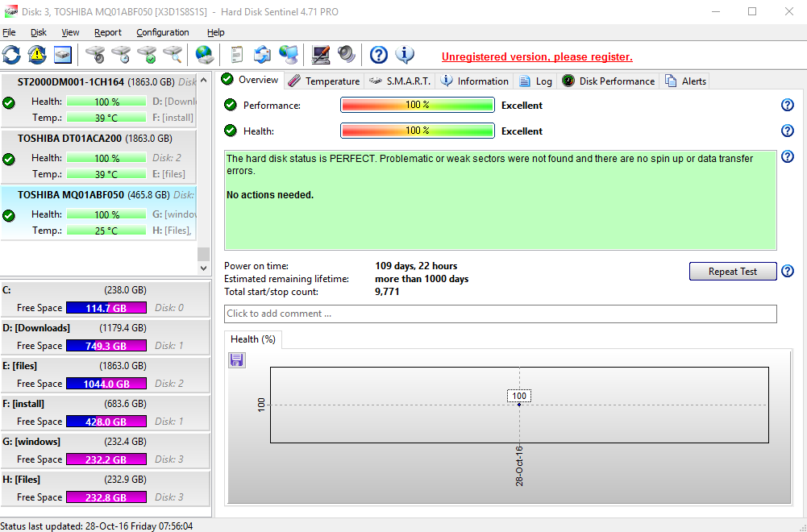Open the Disk Performance tab

tap(609, 81)
